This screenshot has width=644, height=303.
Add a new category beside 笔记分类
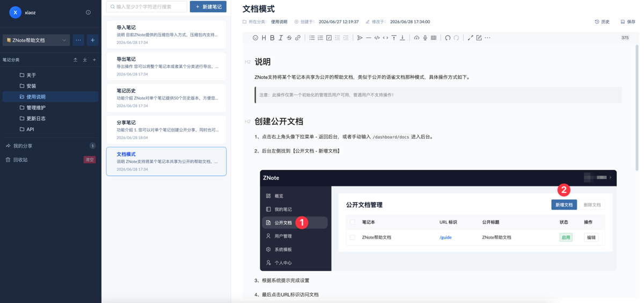click(x=94, y=60)
